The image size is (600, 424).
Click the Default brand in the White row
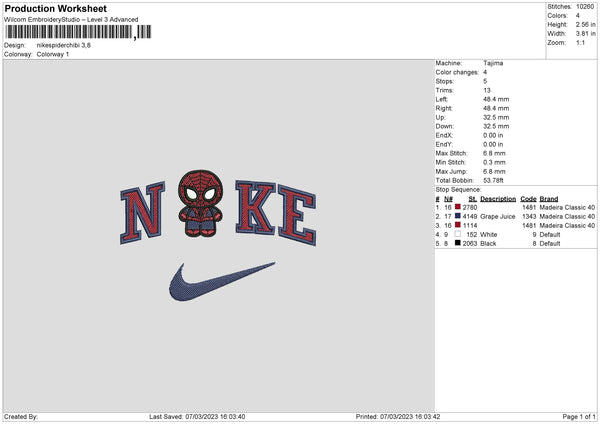coord(549,234)
